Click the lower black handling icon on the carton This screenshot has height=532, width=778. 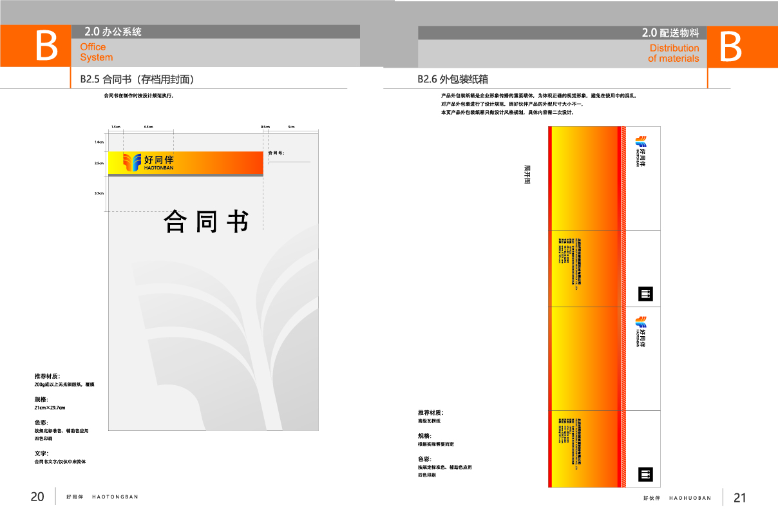[x=645, y=475]
